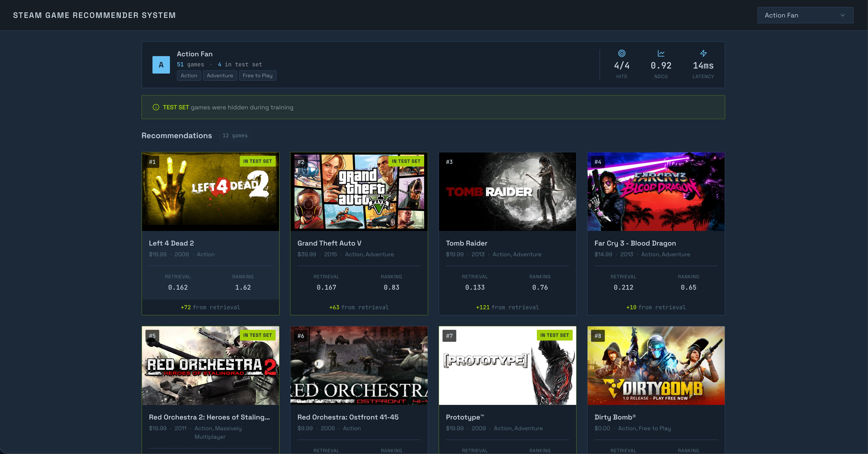Click '+72 from retrieval' on Left 4 Dead 2
Image resolution: width=868 pixels, height=454 pixels.
210,307
